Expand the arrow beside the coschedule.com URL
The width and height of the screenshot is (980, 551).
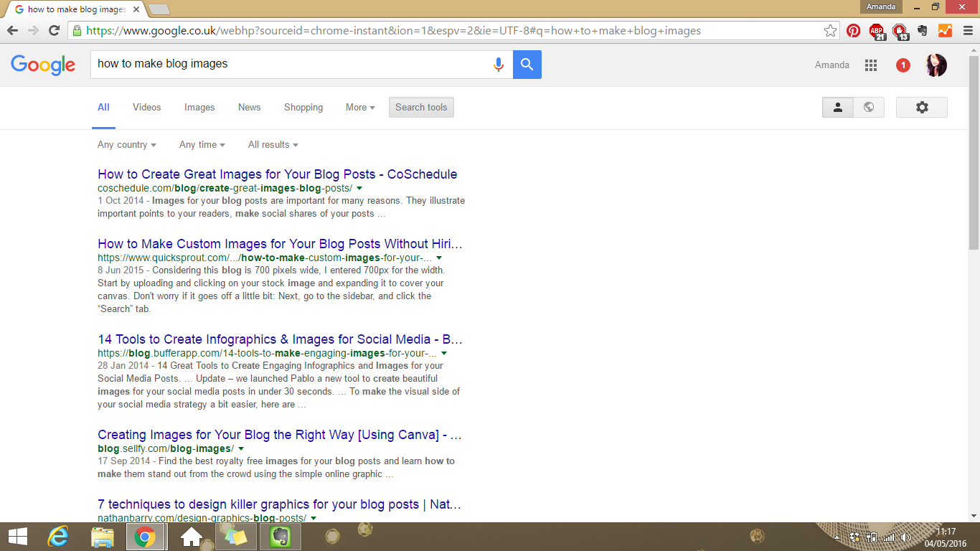click(359, 189)
